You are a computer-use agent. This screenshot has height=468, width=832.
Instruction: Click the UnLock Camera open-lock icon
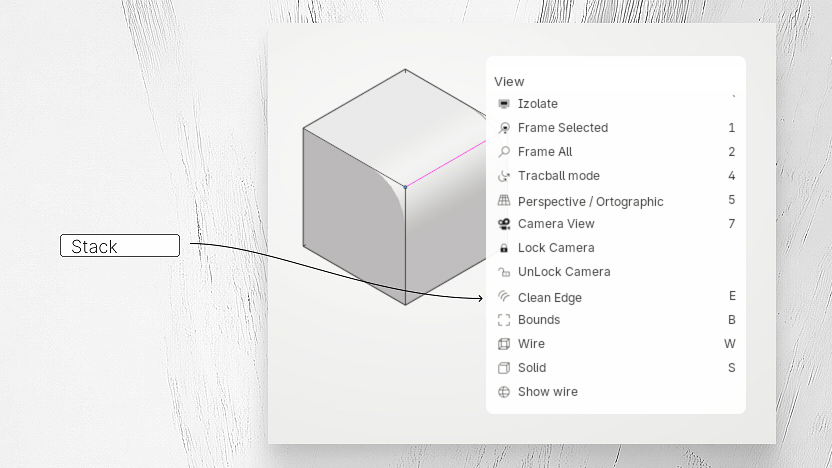click(504, 272)
